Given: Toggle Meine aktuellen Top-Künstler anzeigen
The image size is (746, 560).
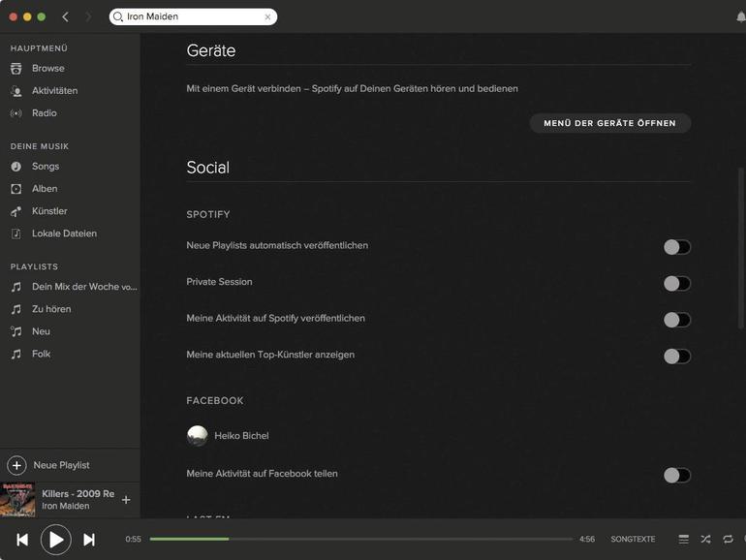Looking at the screenshot, I should (x=677, y=357).
